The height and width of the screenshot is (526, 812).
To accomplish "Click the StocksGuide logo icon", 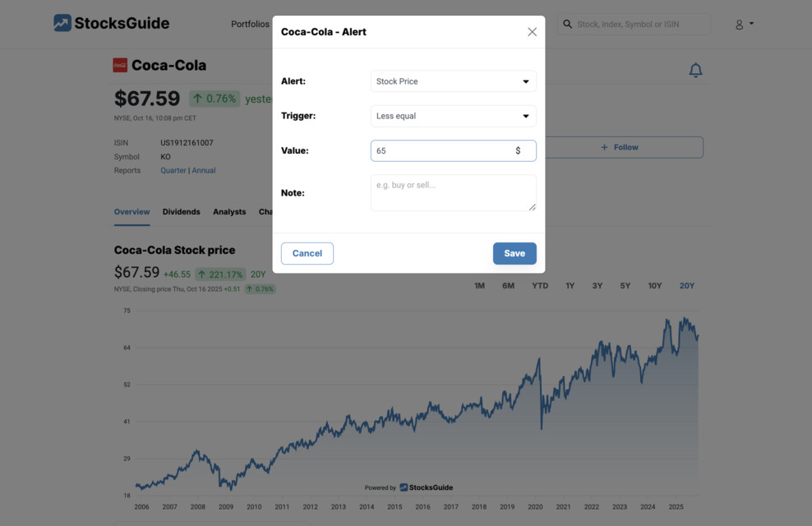I will pyautogui.click(x=62, y=23).
